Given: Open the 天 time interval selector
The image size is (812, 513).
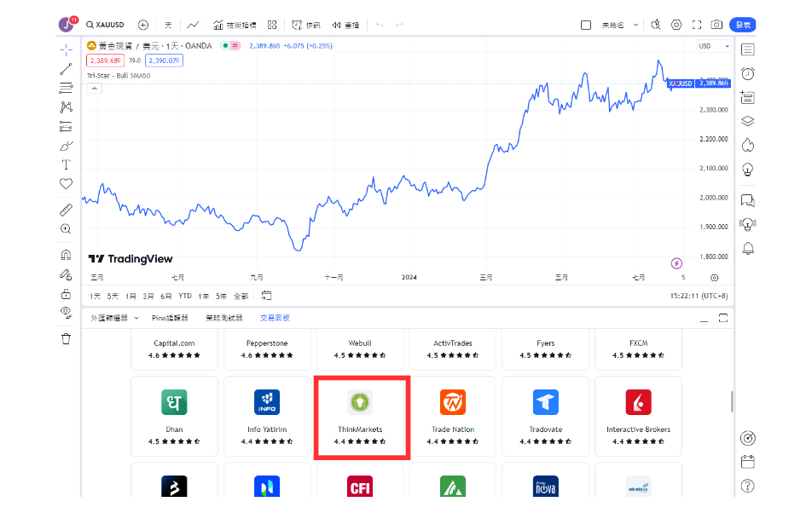Looking at the screenshot, I should [168, 25].
